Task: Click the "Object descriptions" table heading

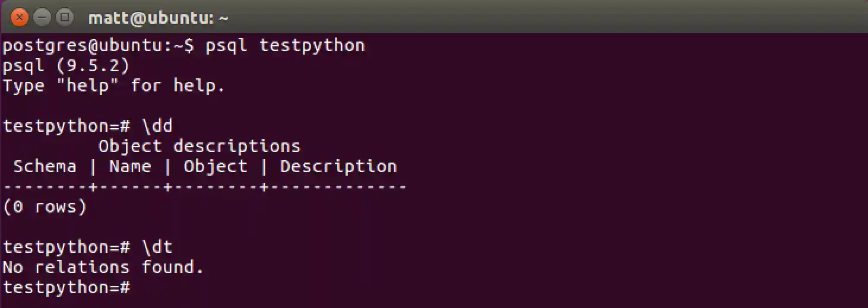Action: (x=199, y=146)
